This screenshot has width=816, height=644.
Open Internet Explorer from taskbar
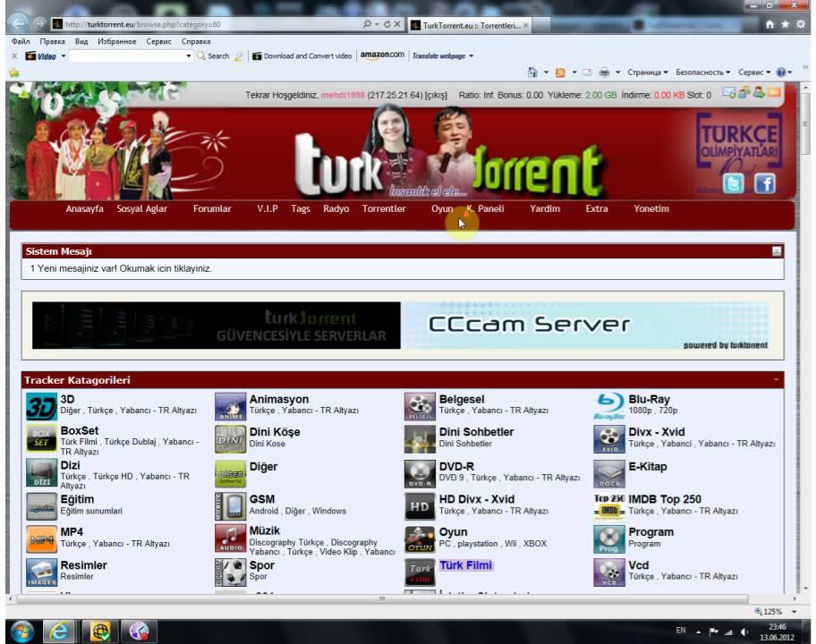58,631
